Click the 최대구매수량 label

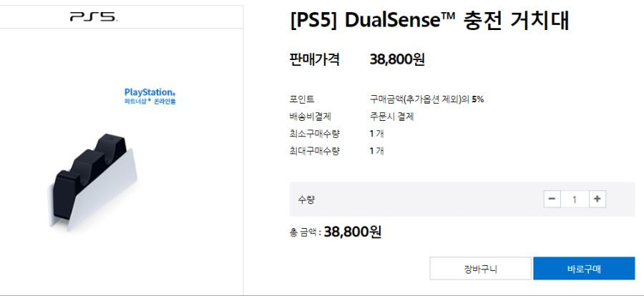(315, 151)
